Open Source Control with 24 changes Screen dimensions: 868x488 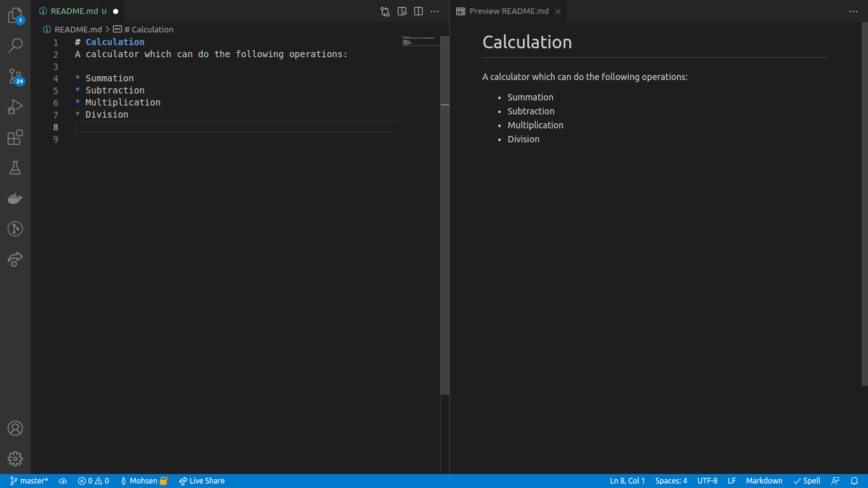[15, 76]
